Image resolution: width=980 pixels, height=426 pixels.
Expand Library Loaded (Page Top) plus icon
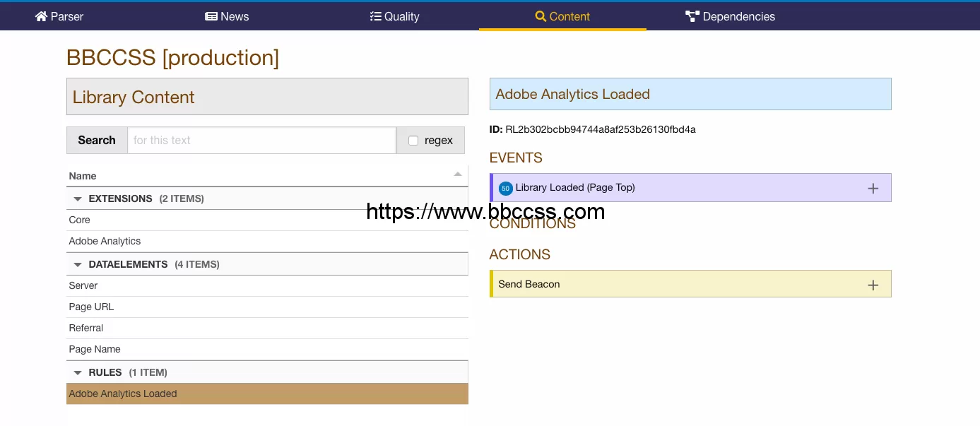(873, 188)
